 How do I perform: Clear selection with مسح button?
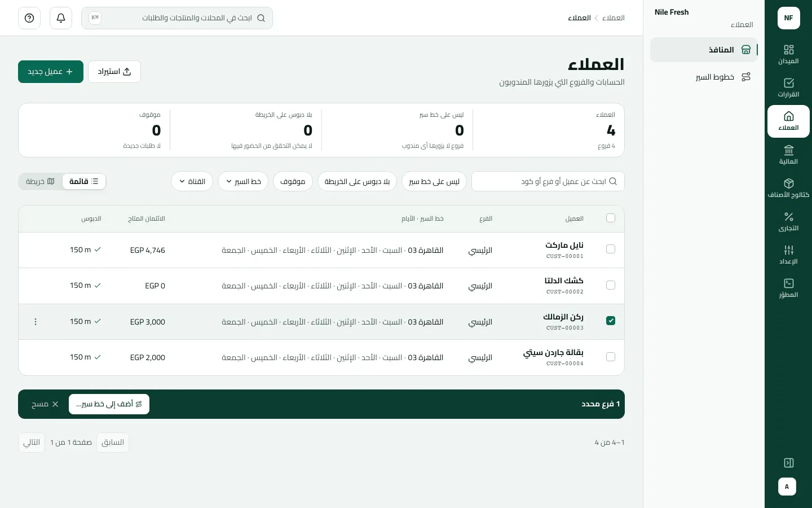[x=45, y=404]
